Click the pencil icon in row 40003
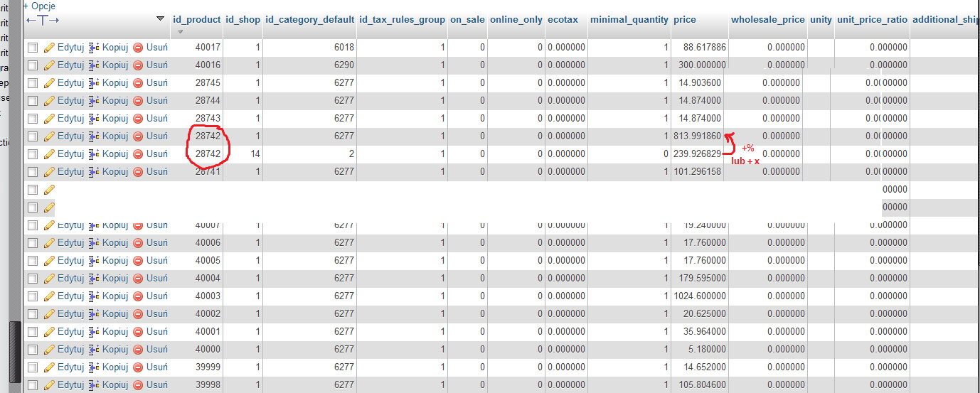Screen dimensions: 980x393 click(x=49, y=296)
